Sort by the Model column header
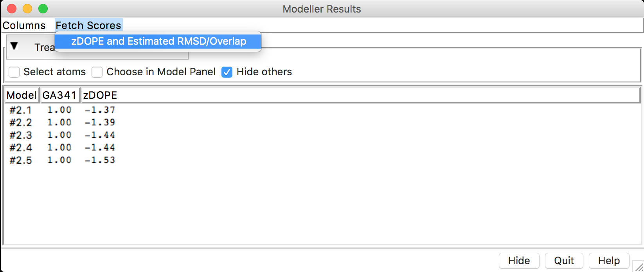The image size is (644, 272). tap(22, 95)
